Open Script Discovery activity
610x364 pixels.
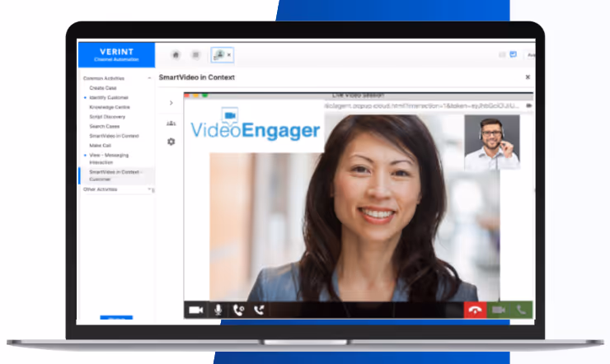(107, 117)
